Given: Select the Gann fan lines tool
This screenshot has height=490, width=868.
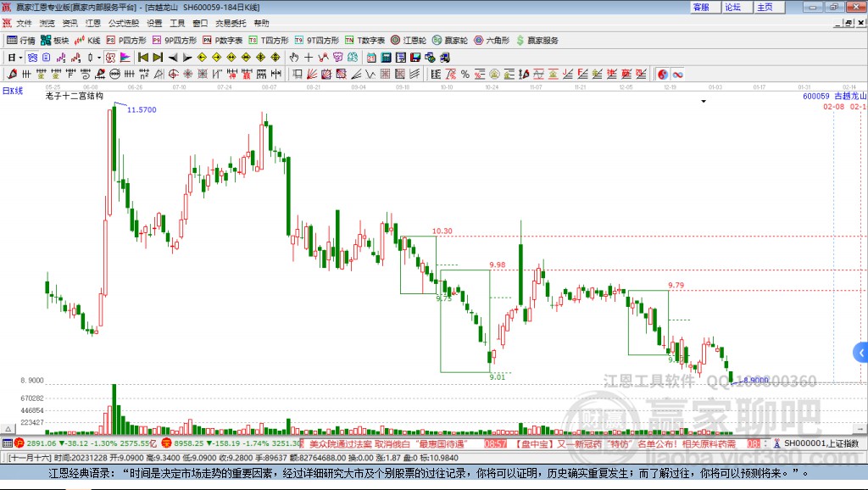Looking at the screenshot, I should (x=312, y=74).
